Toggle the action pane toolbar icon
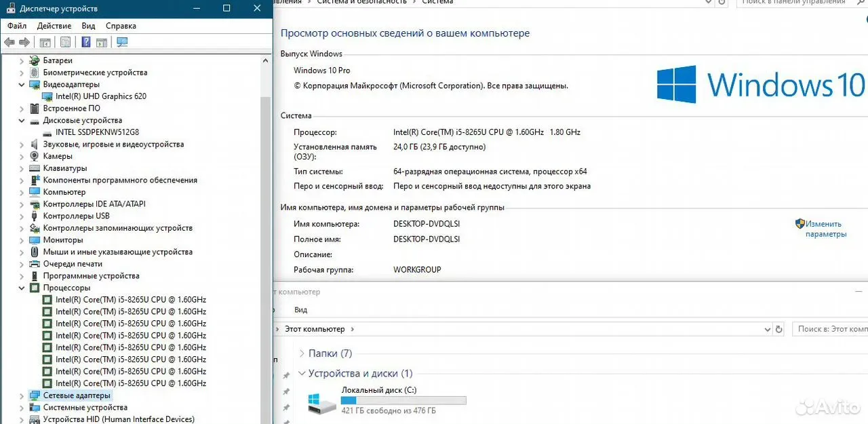The width and height of the screenshot is (868, 424). pos(102,42)
